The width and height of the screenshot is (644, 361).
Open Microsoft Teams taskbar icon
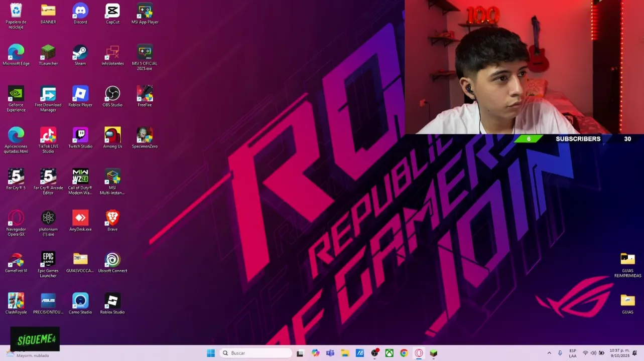(x=330, y=353)
